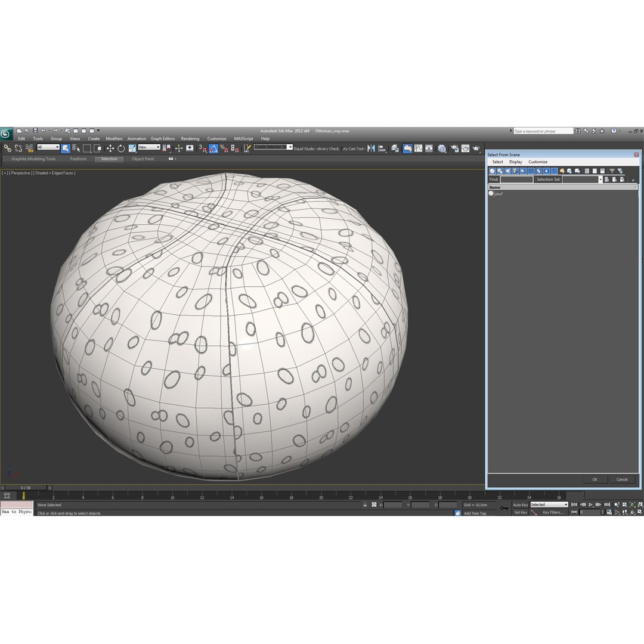Toggle Display Cameras filter in Select From Scene
The image size is (644, 644).
(x=515, y=171)
